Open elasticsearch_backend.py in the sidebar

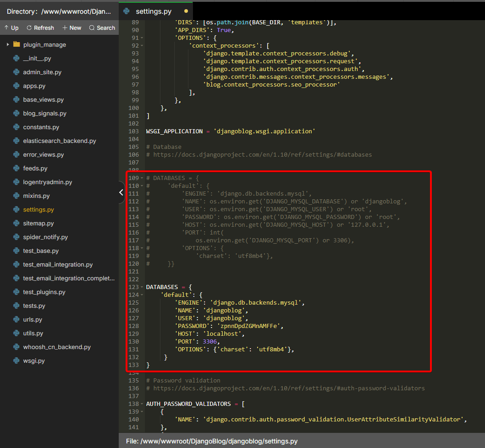click(x=60, y=141)
